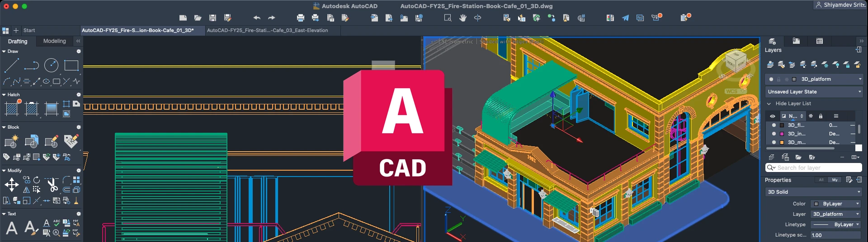The width and height of the screenshot is (868, 242).
Task: Click the Print icon
Action: tap(301, 18)
